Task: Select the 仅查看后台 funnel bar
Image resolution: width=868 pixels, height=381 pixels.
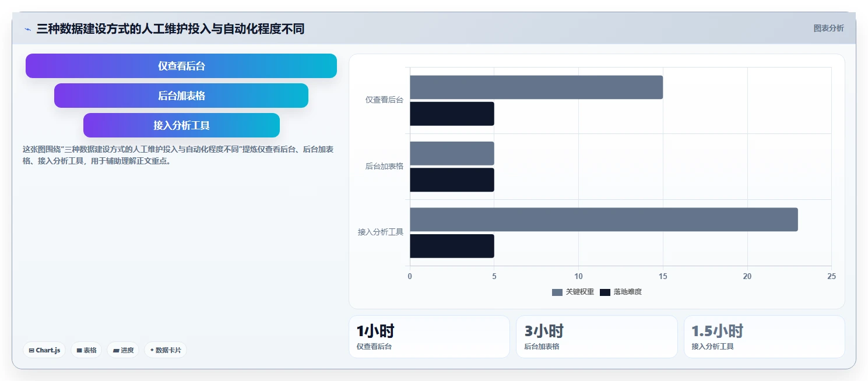Action: (x=181, y=66)
